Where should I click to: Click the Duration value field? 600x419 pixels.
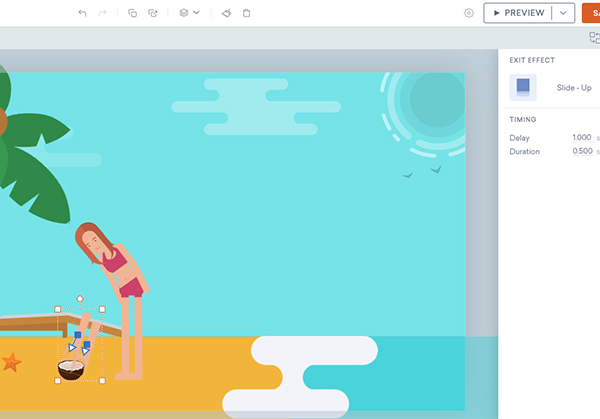pos(581,152)
